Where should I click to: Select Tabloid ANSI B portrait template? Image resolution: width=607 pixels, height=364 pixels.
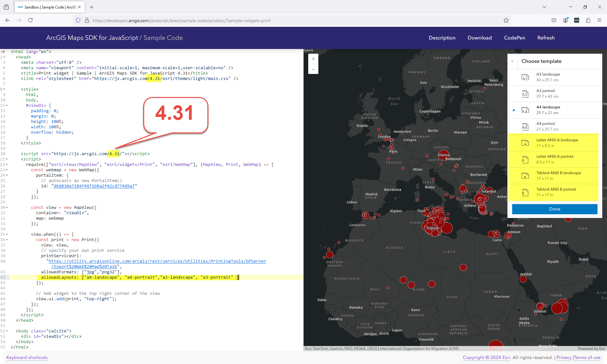click(555, 192)
